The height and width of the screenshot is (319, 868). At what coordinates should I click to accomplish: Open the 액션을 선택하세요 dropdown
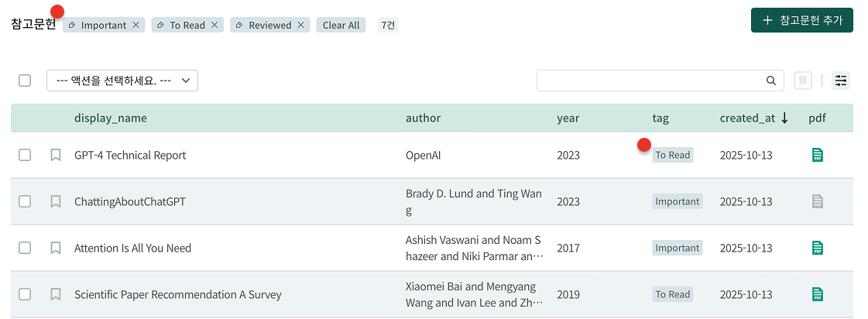pos(122,81)
